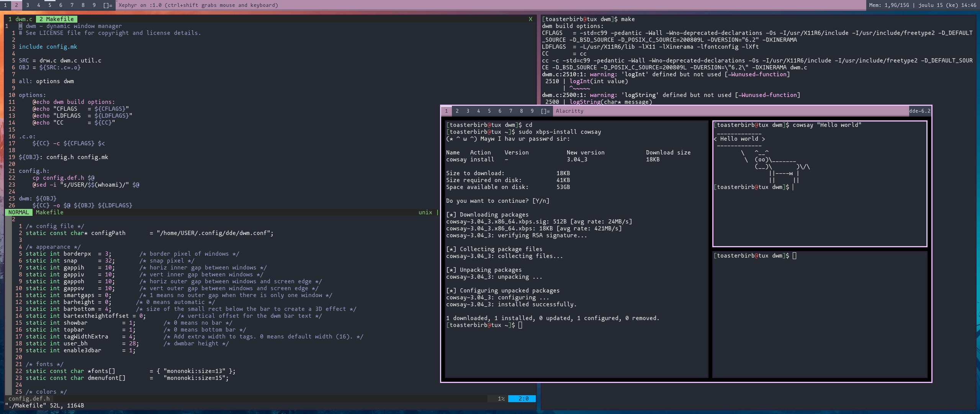Click the unix file format indicator
The height and width of the screenshot is (414, 980).
(425, 212)
